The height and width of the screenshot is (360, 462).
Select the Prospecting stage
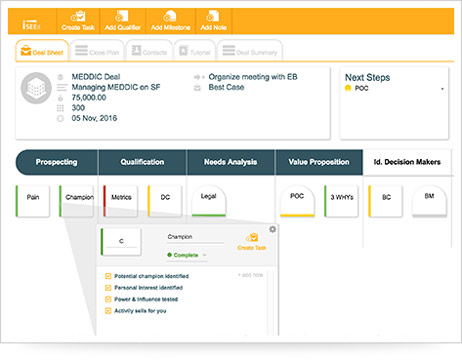pyautogui.click(x=57, y=162)
